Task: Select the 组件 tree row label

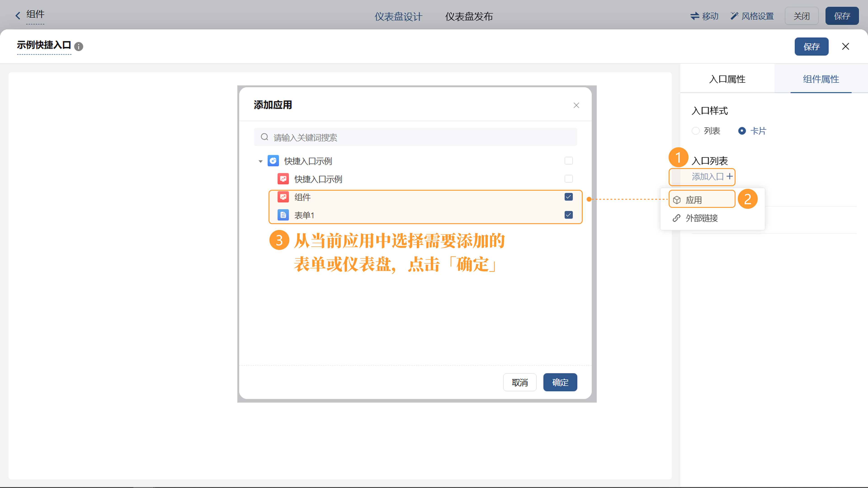Action: [302, 197]
